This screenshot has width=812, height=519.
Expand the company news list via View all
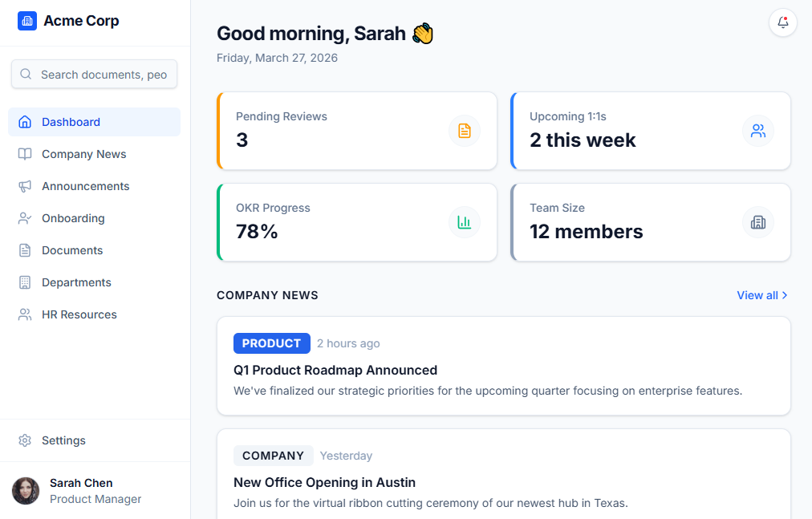click(761, 295)
